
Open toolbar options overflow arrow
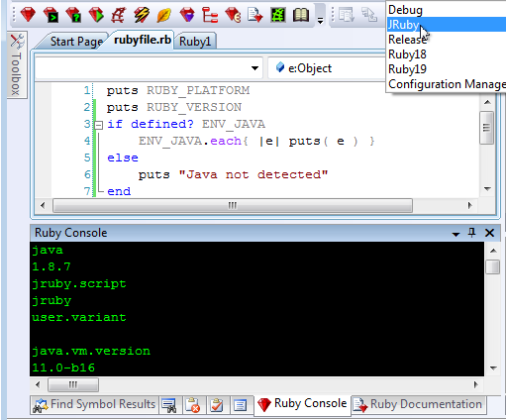point(320,21)
